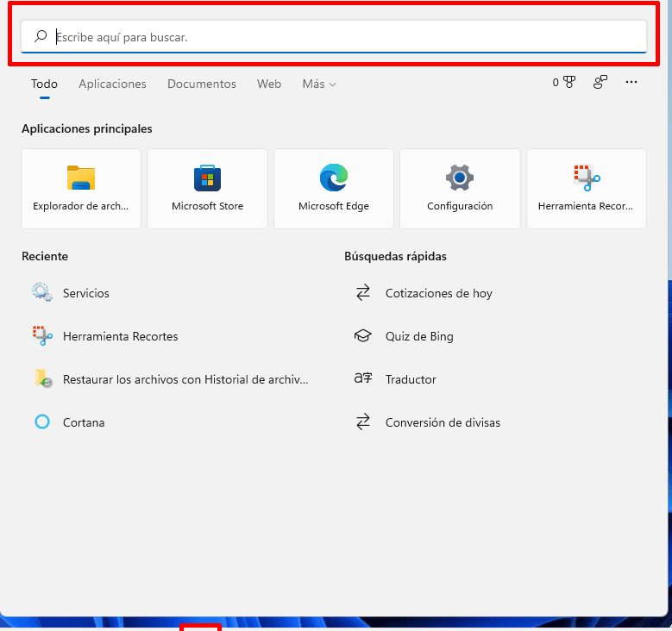
Task: Search Cotizaciones de hoy
Action: click(439, 293)
